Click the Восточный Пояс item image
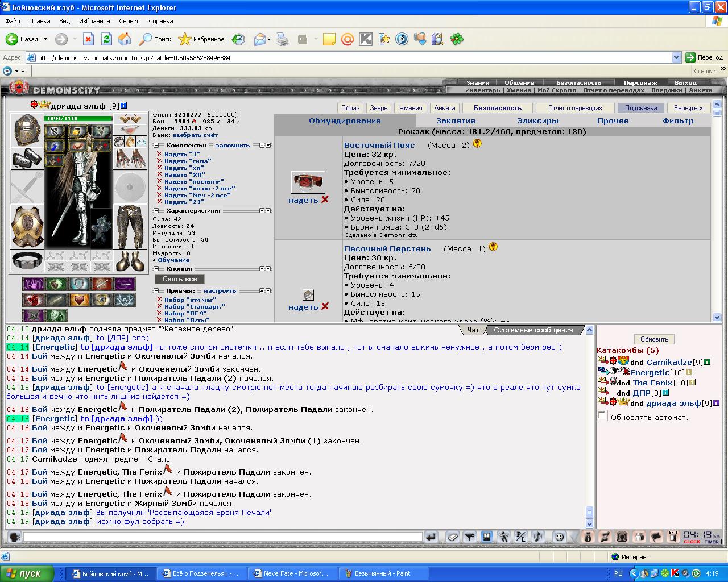The image size is (728, 582). 308,182
